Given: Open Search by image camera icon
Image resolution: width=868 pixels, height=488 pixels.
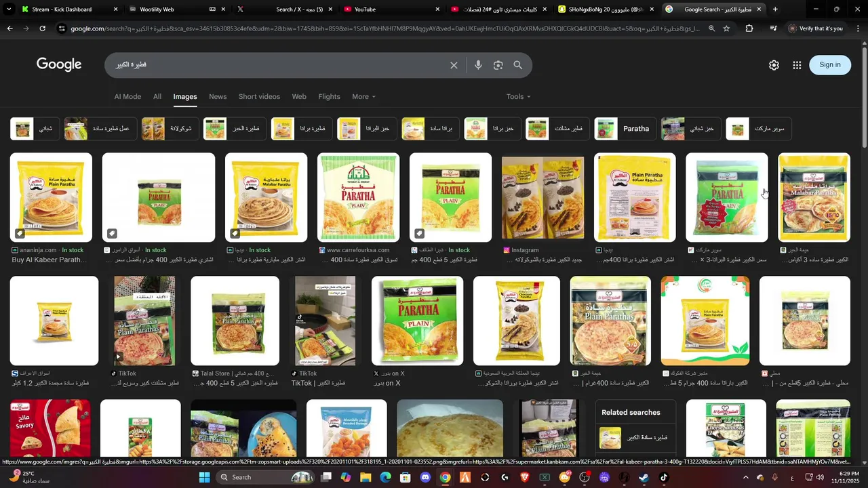Looking at the screenshot, I should 498,65.
